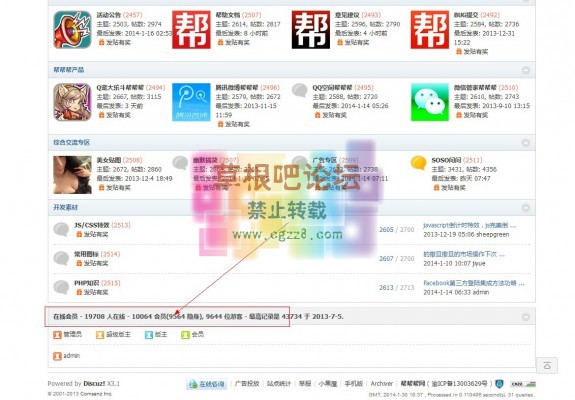Click 手机版 in the footer

pos(354,384)
